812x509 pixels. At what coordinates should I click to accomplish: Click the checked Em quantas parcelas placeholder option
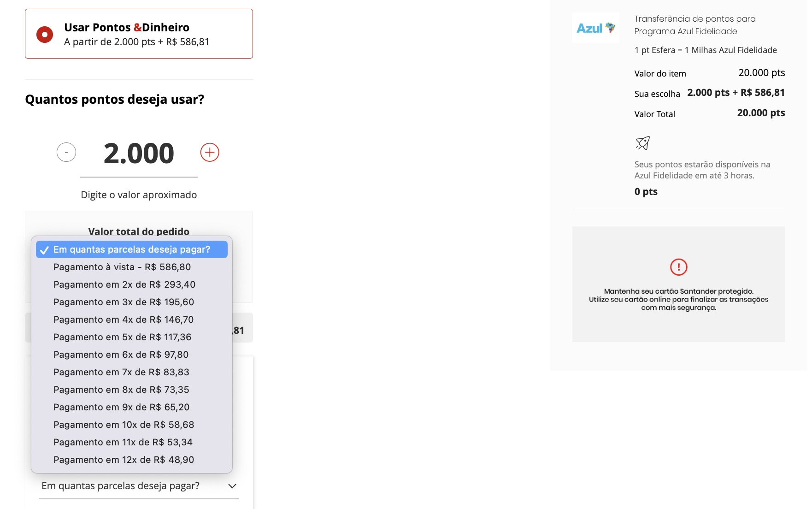point(132,249)
